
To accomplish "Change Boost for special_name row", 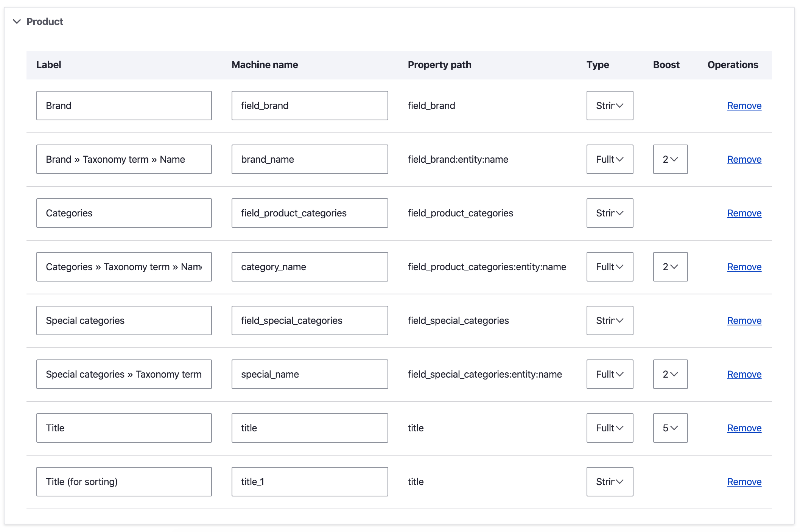I will [x=670, y=374].
